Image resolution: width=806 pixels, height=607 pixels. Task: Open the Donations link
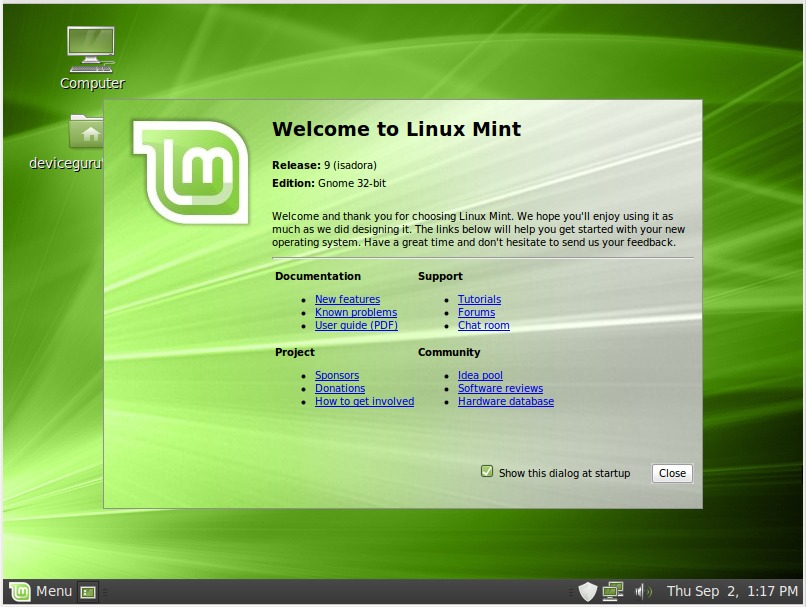click(x=340, y=389)
